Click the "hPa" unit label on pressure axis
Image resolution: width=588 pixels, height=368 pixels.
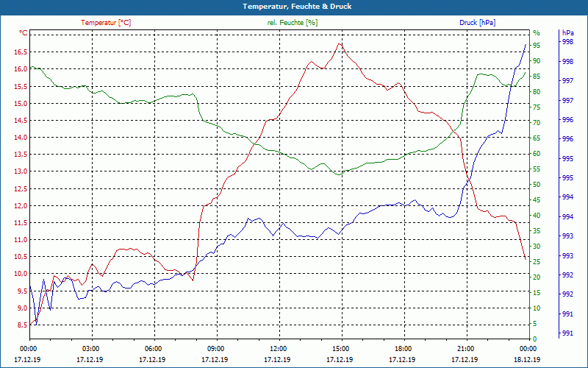tap(567, 33)
